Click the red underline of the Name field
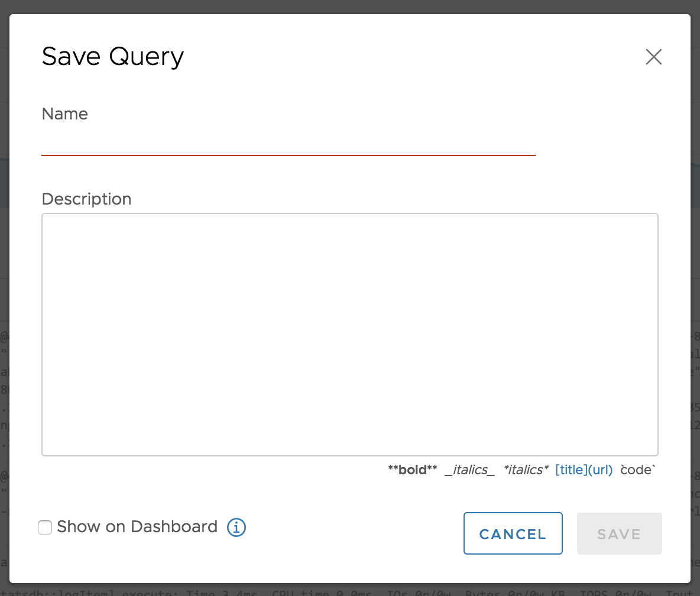The height and width of the screenshot is (596, 700). coord(288,155)
